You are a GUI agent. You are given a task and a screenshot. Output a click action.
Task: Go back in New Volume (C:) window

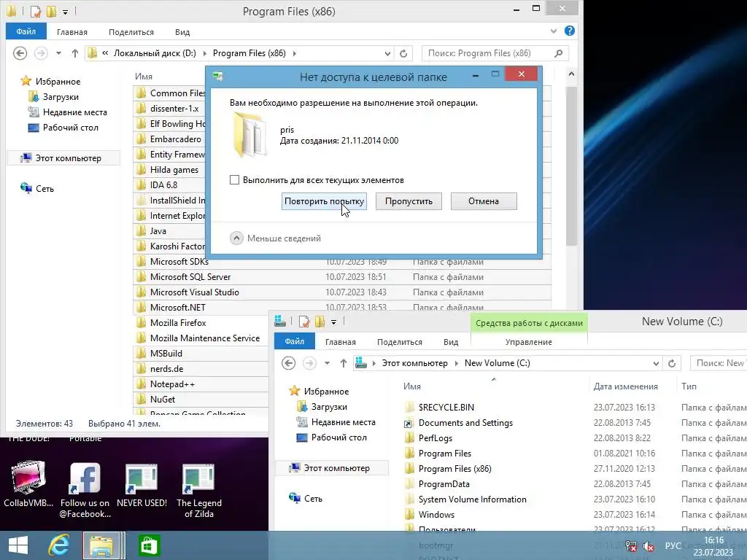[x=288, y=363]
